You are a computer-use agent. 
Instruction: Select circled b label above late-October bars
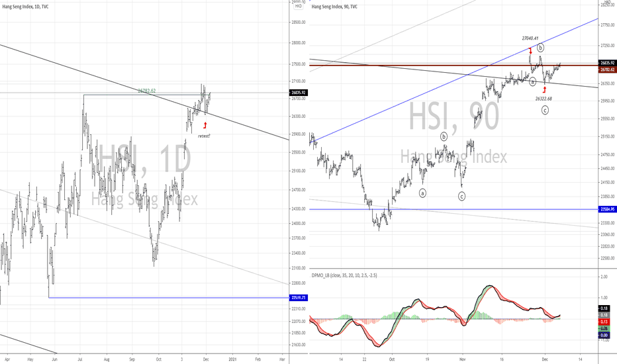pos(444,136)
